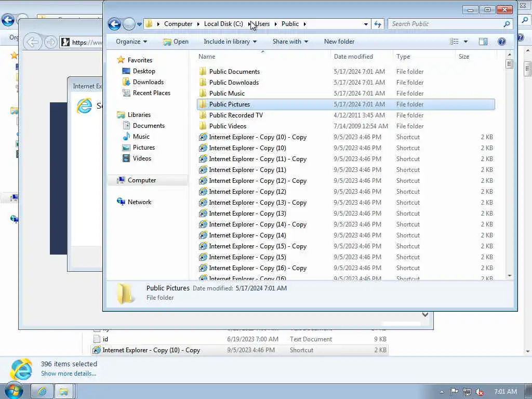Viewport: 532px width, 399px height.
Task: Click the New folder button
Action: (339, 42)
